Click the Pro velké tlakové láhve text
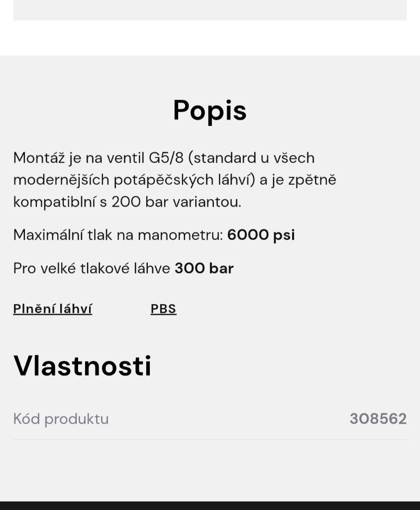The width and height of the screenshot is (420, 510). point(92,268)
